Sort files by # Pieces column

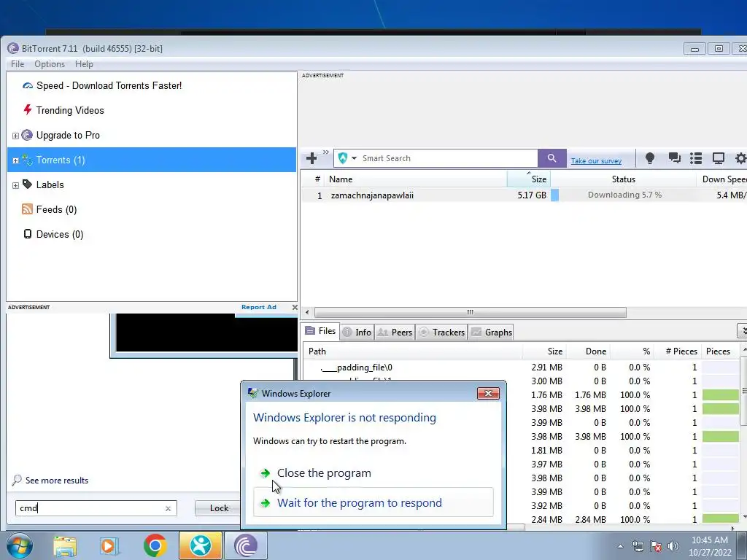click(x=677, y=351)
